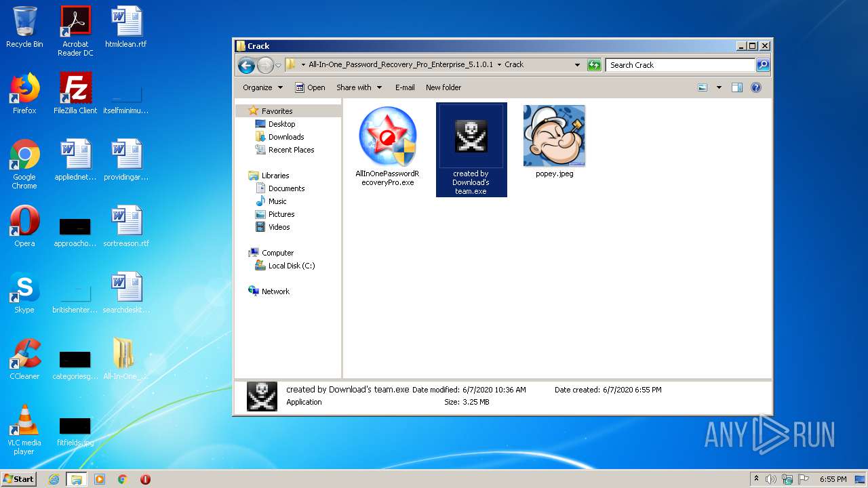The image size is (868, 488).
Task: Click Windows Explorer taskbar button
Action: [77, 479]
